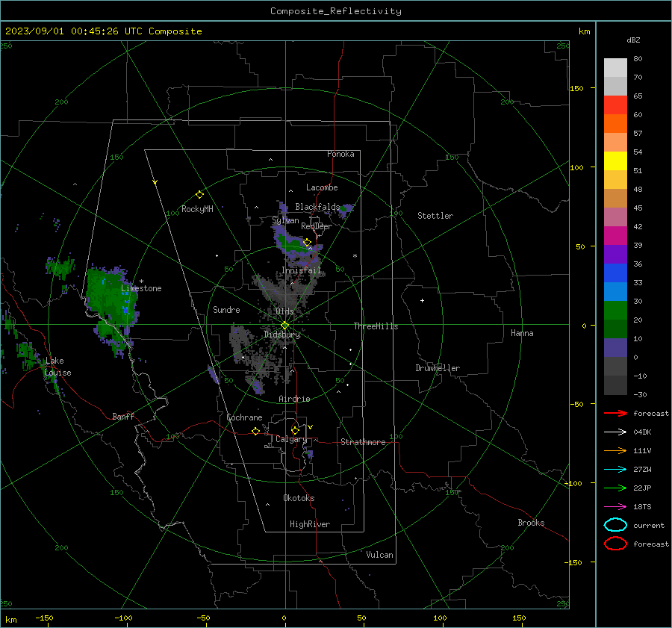The height and width of the screenshot is (628, 672).
Task: Click the Composite_Reflectivity title text
Action: pyautogui.click(x=335, y=11)
